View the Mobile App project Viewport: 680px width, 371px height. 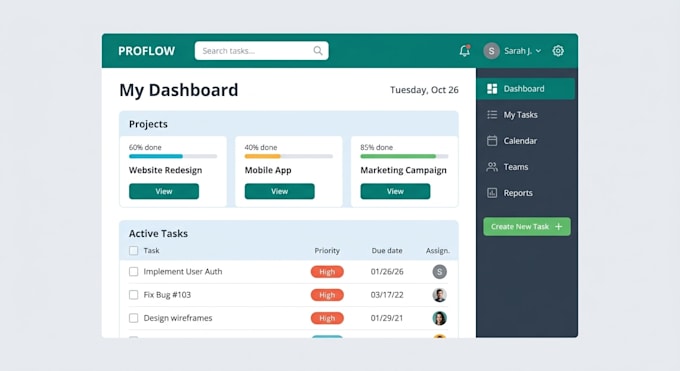tap(280, 191)
